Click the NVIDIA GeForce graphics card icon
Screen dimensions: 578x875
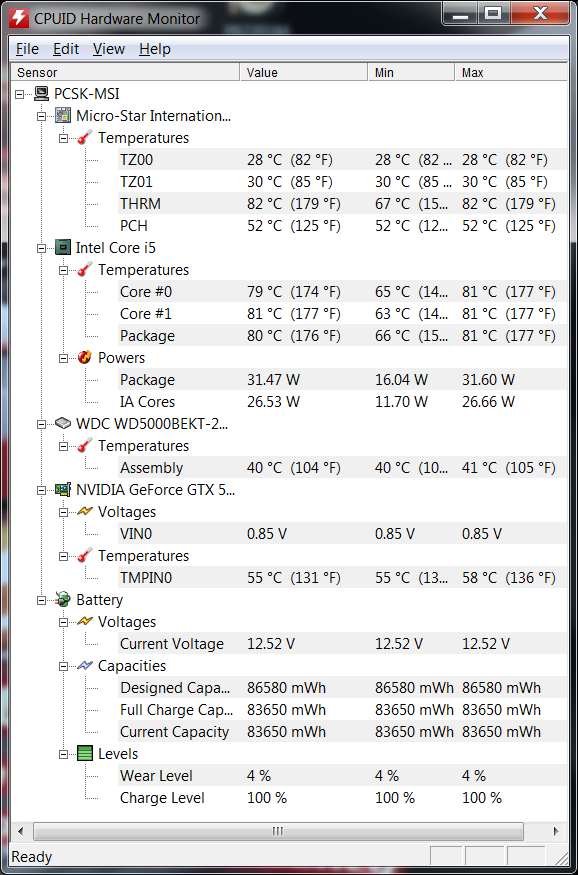63,490
